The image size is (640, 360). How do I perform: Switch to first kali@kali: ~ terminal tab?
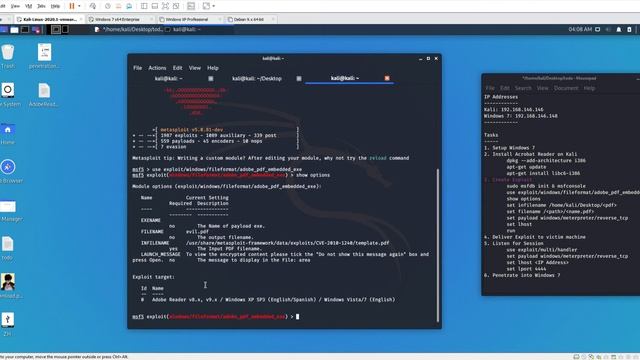pyautogui.click(x=169, y=78)
